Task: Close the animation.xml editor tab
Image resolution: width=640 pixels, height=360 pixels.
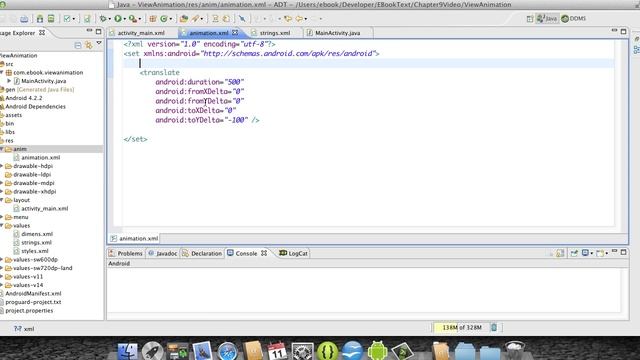Action: 235,33
